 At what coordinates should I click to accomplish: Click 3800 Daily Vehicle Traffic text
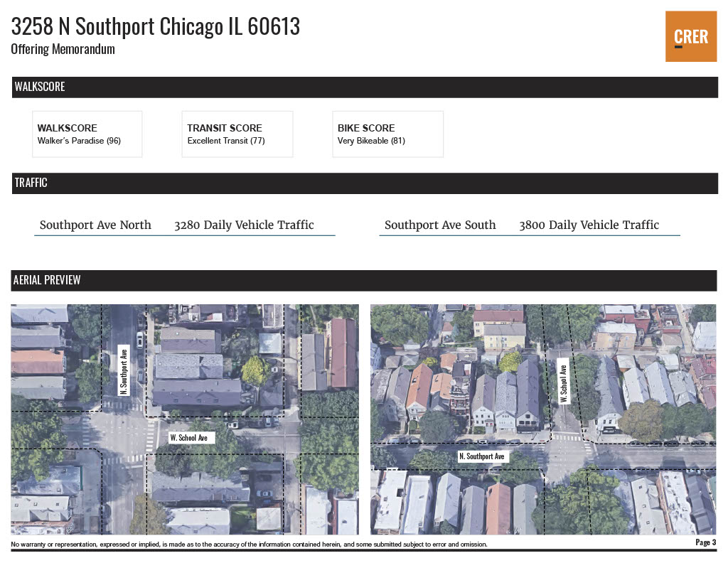coord(589,225)
